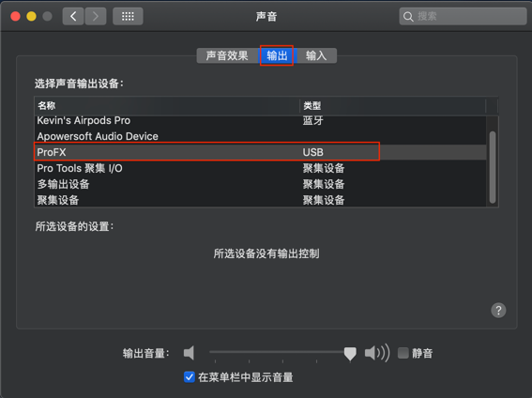Click the 搜索 search field
Screen dimensions: 532x398
point(463,16)
